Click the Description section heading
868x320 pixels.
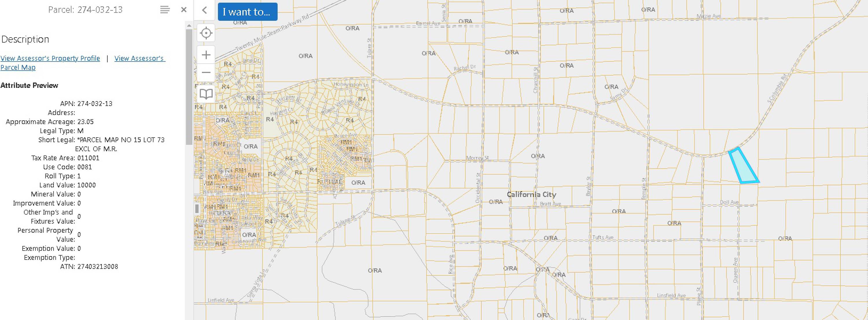pos(25,39)
